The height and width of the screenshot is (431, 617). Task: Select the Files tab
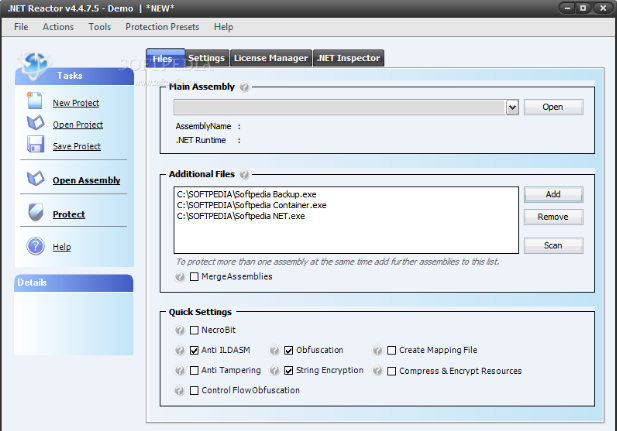pos(165,58)
